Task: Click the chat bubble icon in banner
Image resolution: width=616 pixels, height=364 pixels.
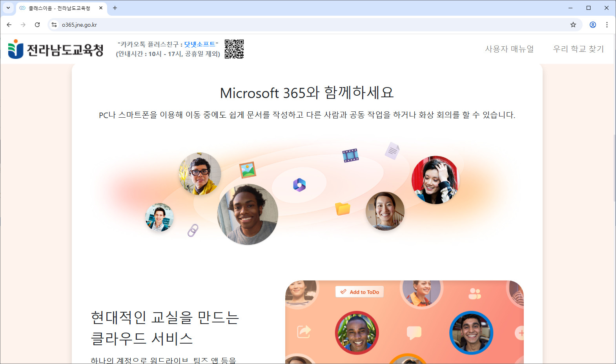Action: click(x=414, y=333)
